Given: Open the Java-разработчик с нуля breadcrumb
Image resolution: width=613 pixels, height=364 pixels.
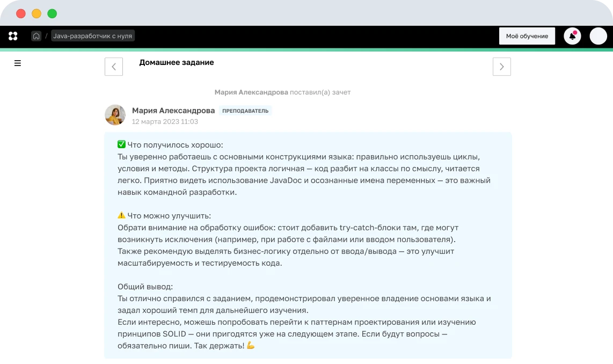Looking at the screenshot, I should click(93, 36).
